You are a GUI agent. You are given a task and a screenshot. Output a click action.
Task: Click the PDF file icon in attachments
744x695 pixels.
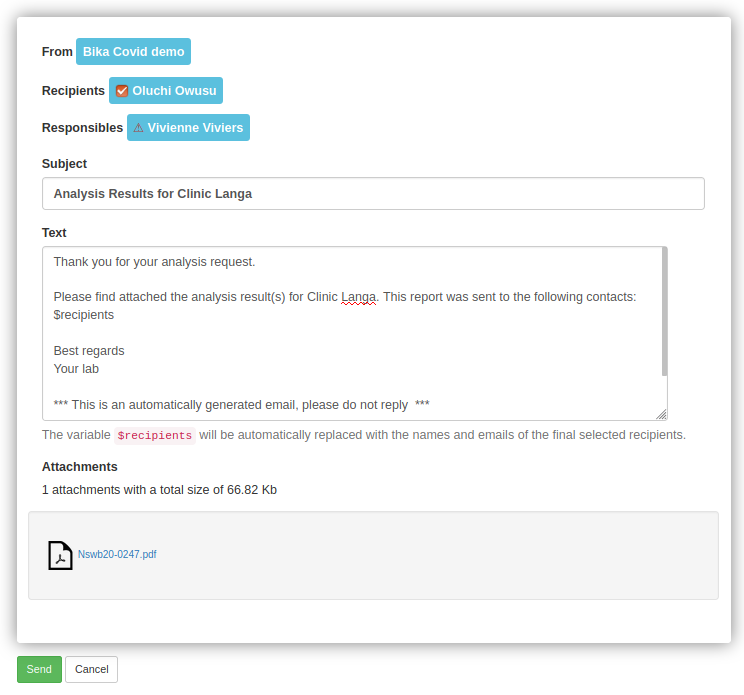(x=60, y=555)
